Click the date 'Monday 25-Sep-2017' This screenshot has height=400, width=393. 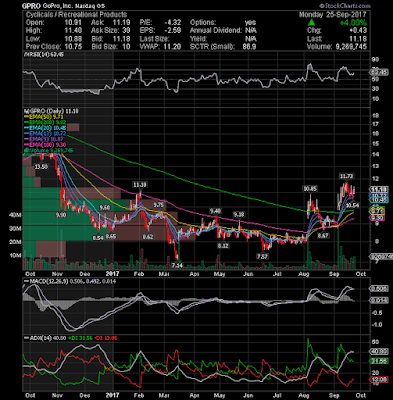332,15
